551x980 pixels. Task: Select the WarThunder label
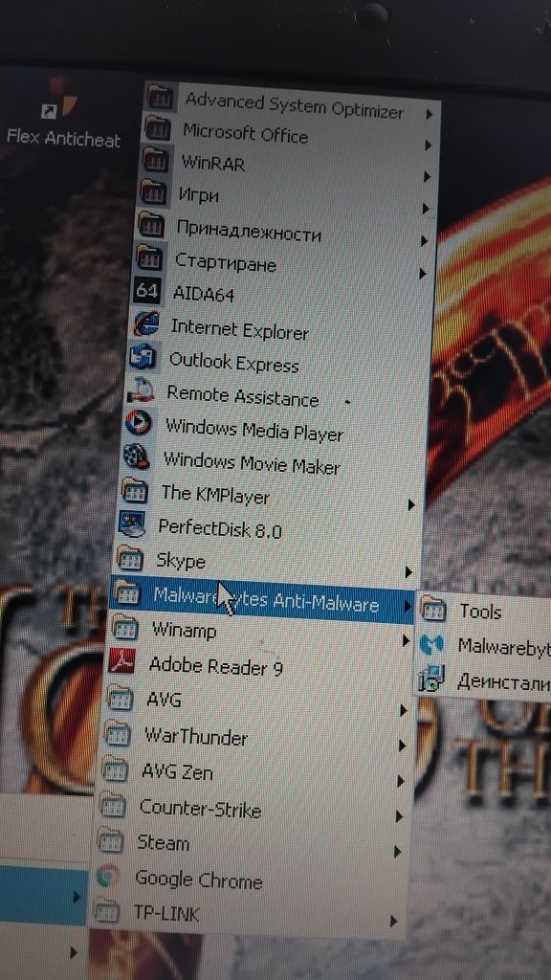pos(196,736)
